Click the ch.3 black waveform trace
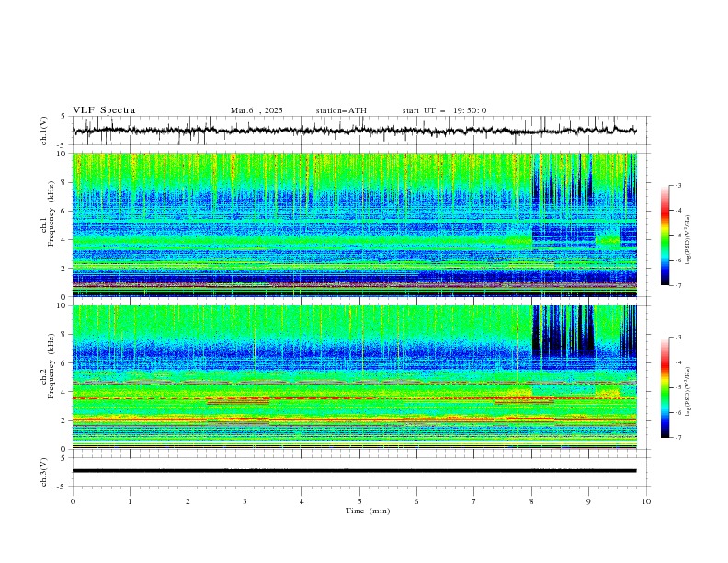The image size is (728, 563). 354,471
